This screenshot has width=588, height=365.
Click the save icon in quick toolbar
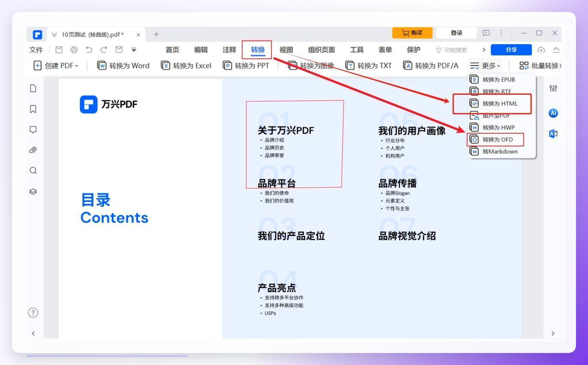59,50
